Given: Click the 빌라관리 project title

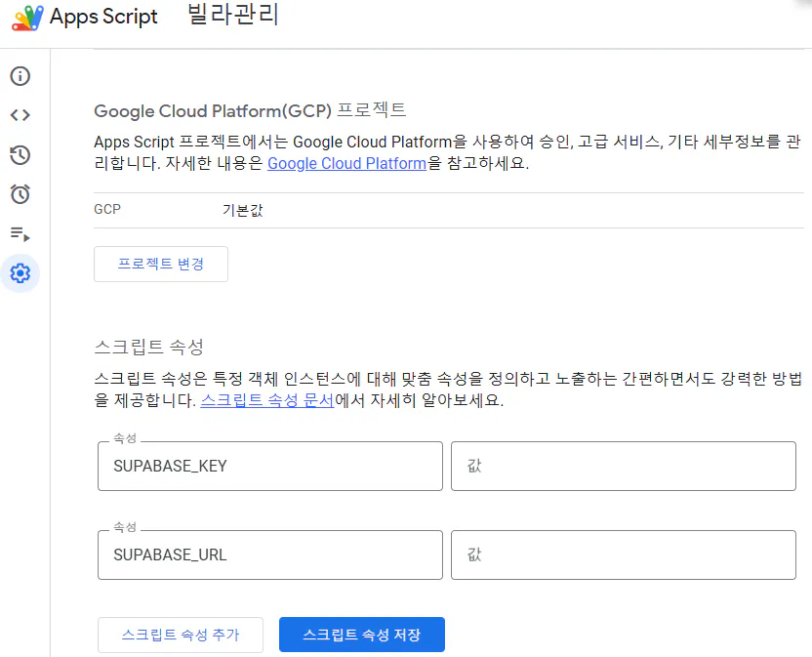Looking at the screenshot, I should [233, 17].
